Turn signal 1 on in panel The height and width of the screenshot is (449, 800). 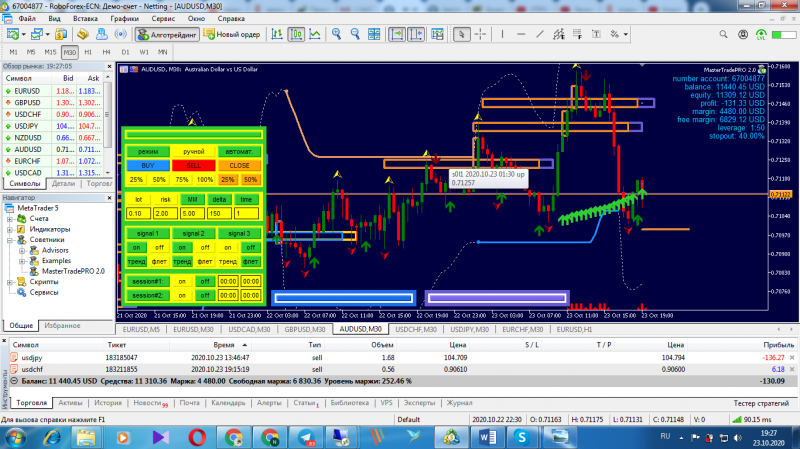pos(136,247)
